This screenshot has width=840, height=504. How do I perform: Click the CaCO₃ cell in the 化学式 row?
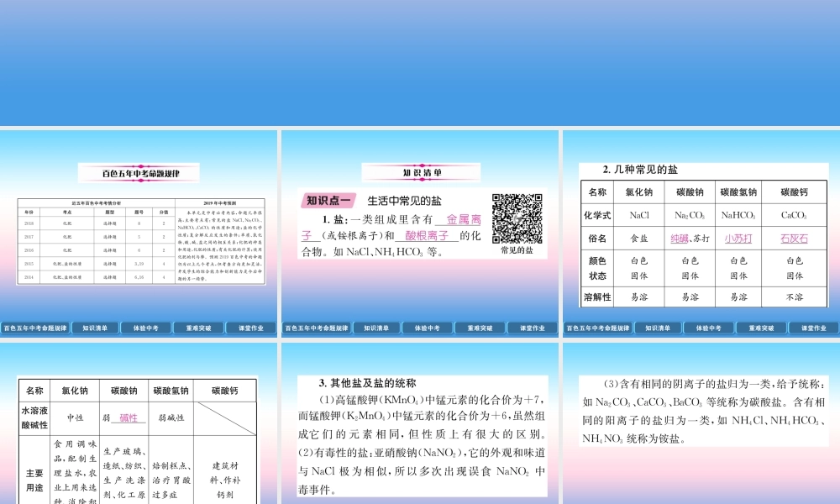[x=794, y=215]
